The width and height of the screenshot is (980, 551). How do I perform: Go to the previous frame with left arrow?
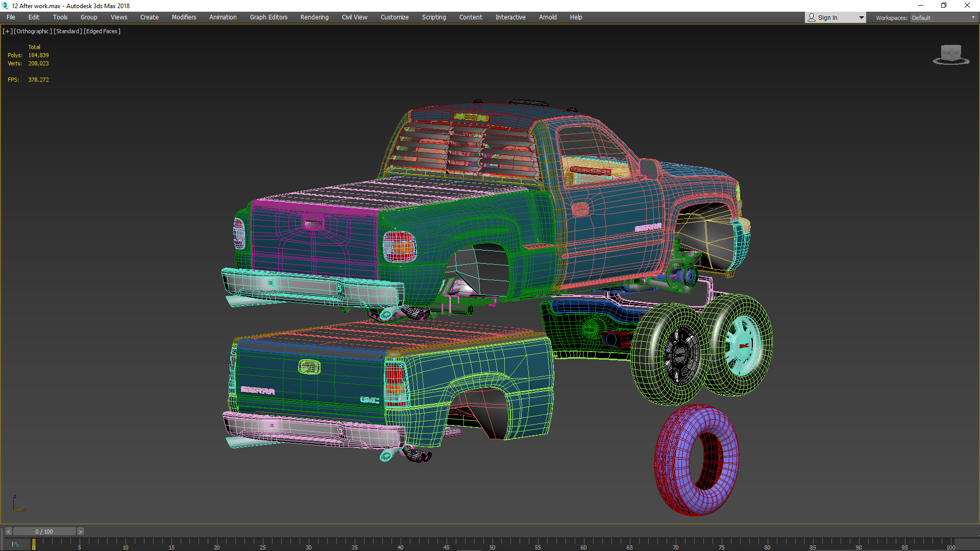coord(8,532)
